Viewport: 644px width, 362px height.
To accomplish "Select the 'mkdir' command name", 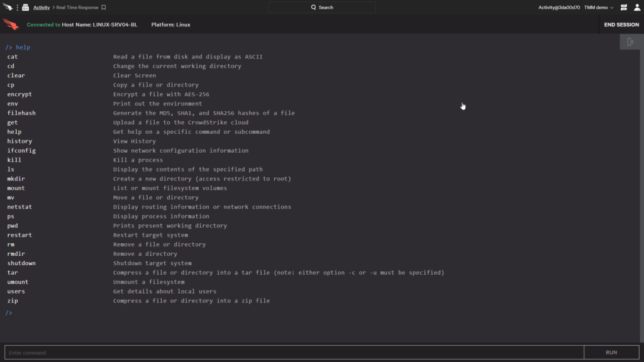I will click(16, 179).
